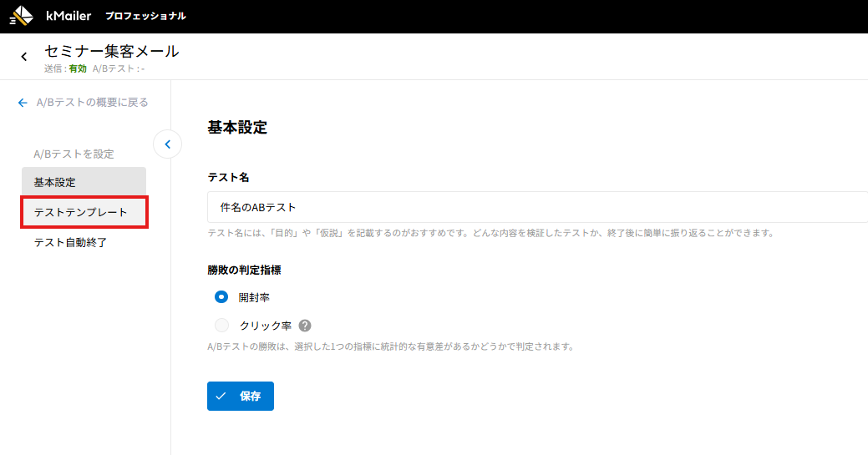Click the A/Bテスト status in the header
This screenshot has height=455, width=868.
click(x=119, y=68)
